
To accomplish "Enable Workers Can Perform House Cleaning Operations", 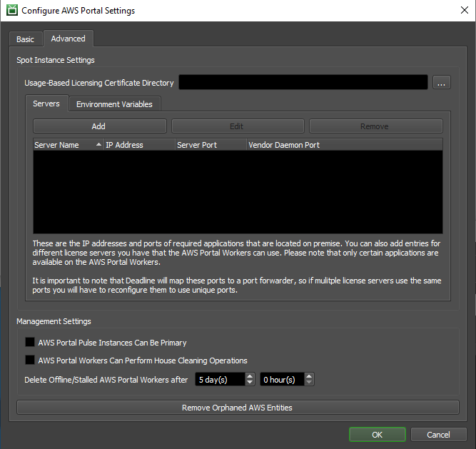I will coord(30,360).
